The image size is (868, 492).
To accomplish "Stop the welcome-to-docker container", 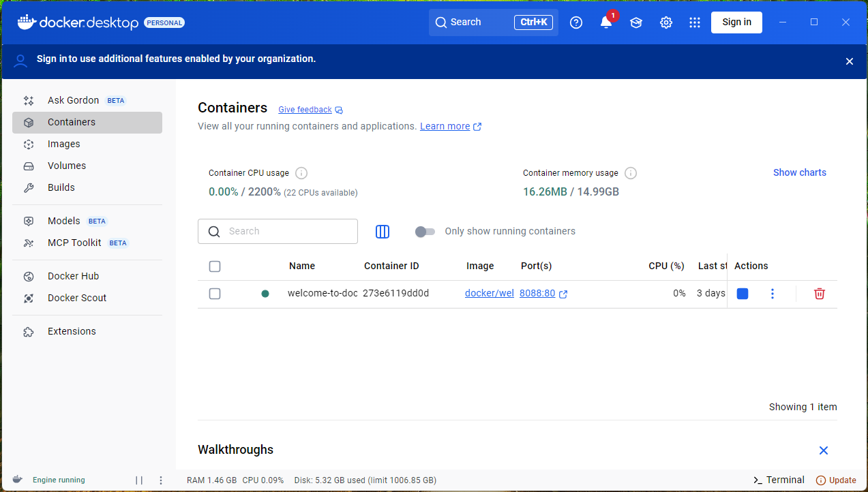I will coord(743,294).
